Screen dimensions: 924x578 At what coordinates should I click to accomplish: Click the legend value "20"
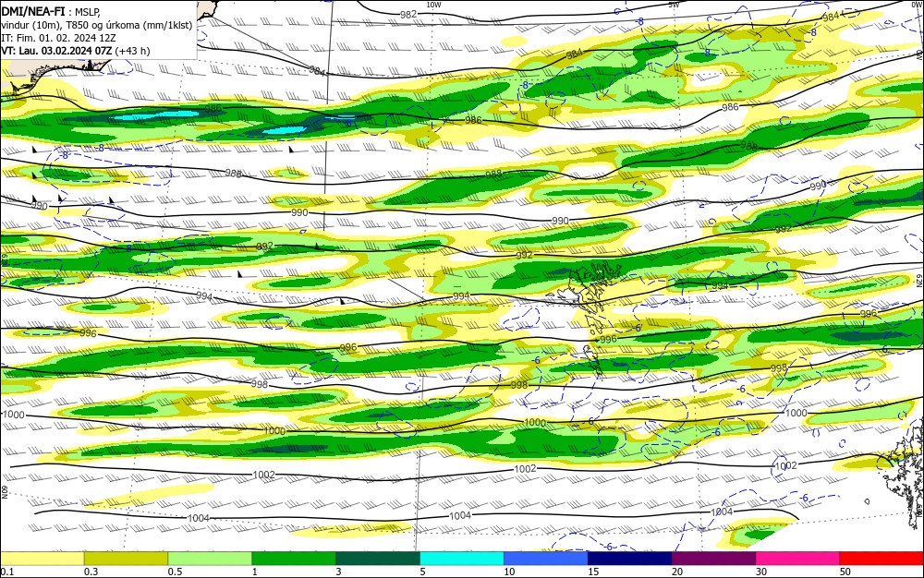pos(677,572)
